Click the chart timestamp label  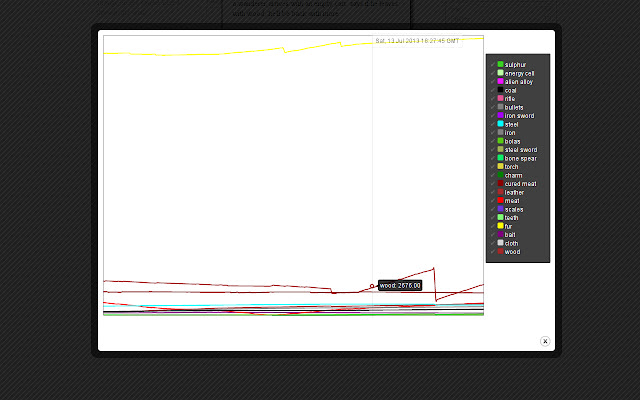point(417,41)
